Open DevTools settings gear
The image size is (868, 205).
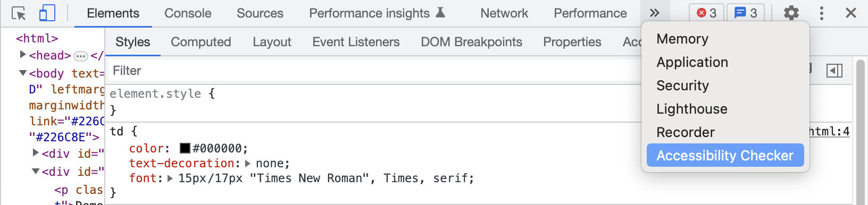(x=791, y=13)
